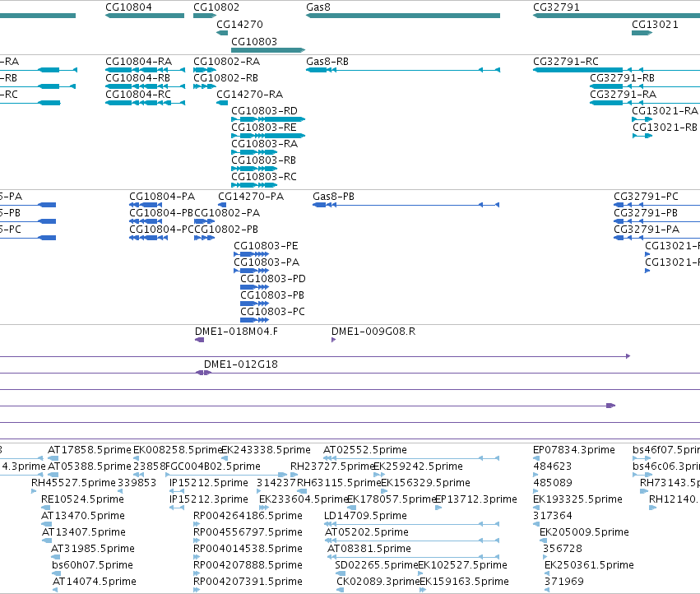Select transcript label CG10802-RA
This screenshot has height=594, width=700.
(x=226, y=62)
